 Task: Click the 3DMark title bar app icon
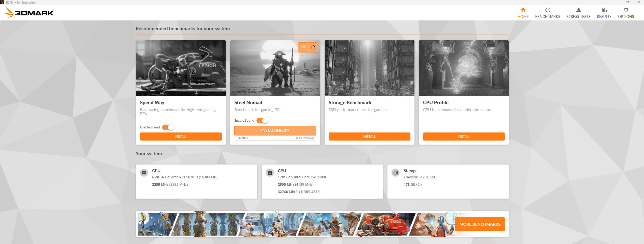point(2,2)
